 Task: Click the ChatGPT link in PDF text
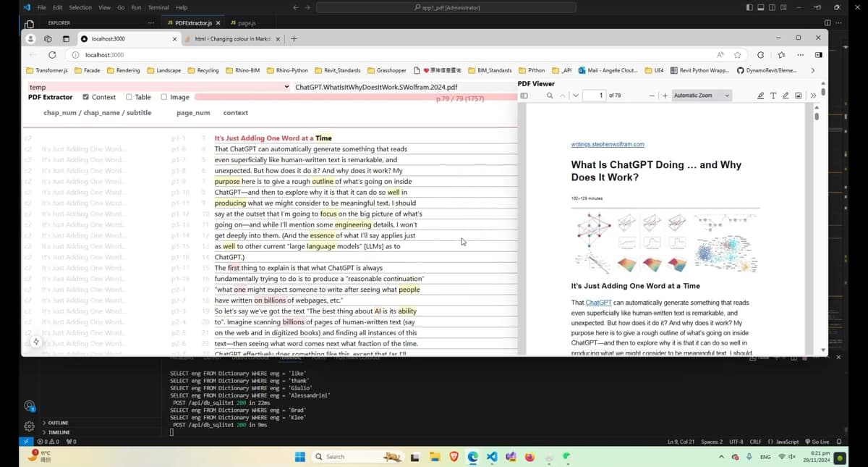598,303
